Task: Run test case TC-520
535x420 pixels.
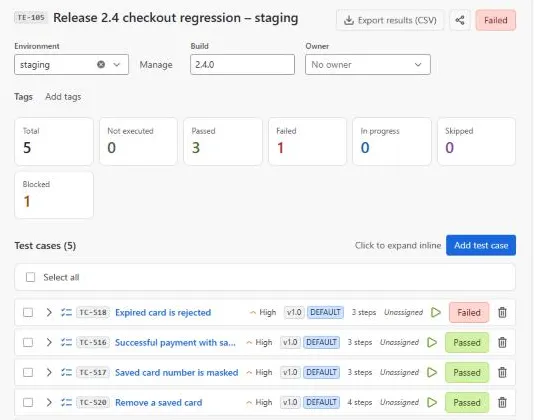Action: coord(432,402)
